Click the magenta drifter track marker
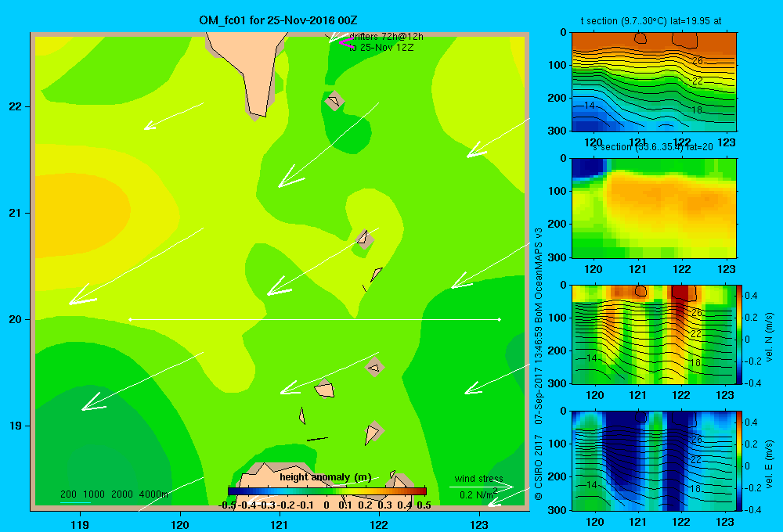Image resolution: width=783 pixels, height=532 pixels. tap(346, 43)
